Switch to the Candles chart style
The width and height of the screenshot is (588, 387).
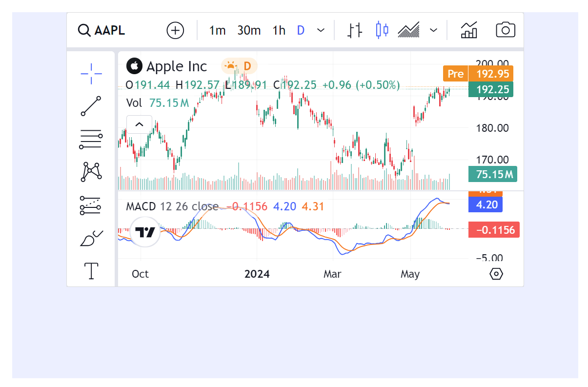click(x=382, y=30)
